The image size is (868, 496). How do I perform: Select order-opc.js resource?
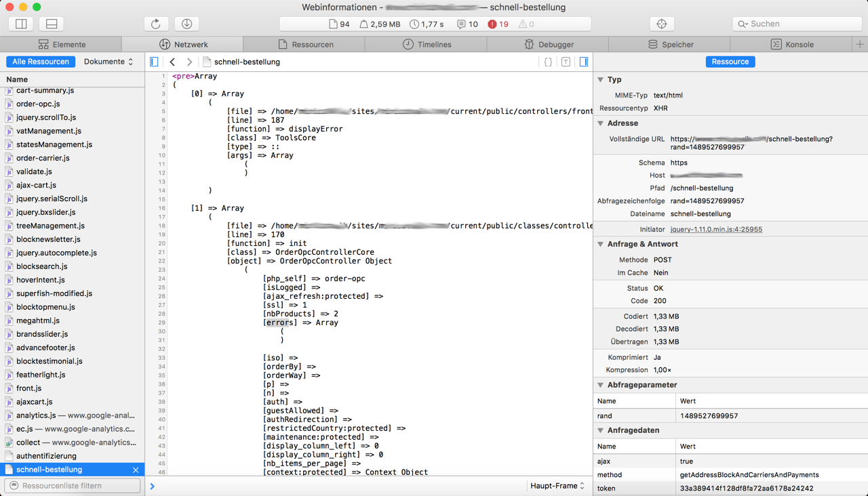coord(73,104)
